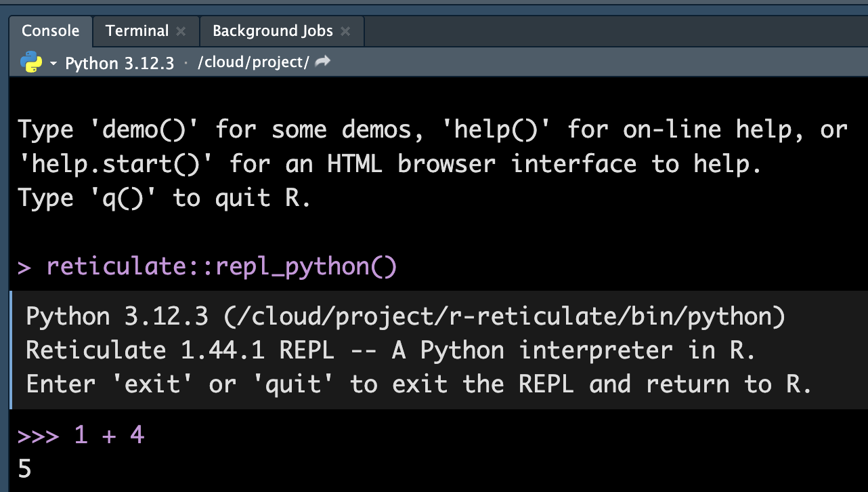Close the Terminal tab
The width and height of the screenshot is (868, 492).
point(180,31)
